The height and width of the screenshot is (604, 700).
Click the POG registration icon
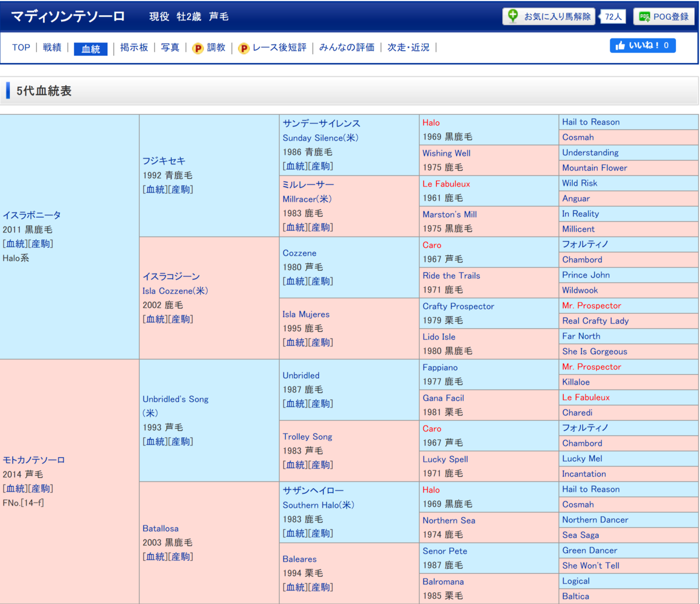click(645, 16)
